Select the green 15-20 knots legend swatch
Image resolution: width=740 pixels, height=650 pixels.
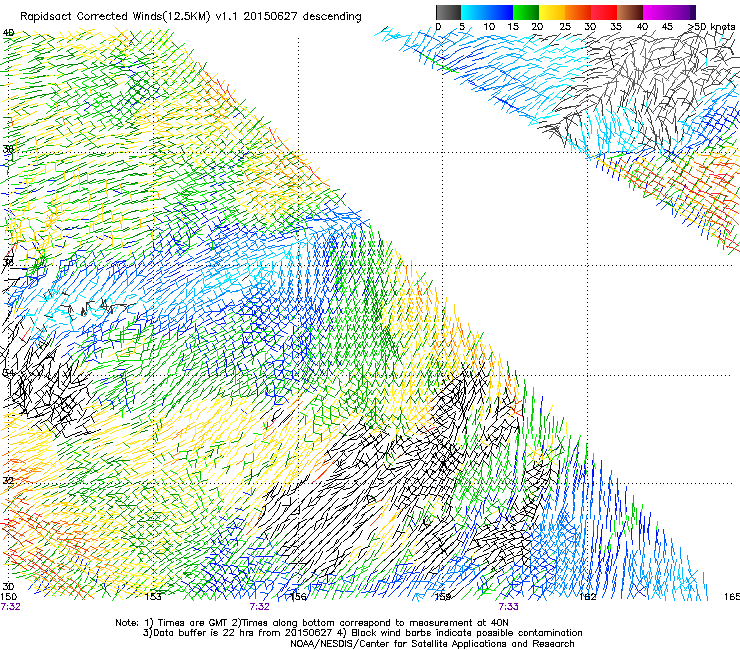(526, 12)
